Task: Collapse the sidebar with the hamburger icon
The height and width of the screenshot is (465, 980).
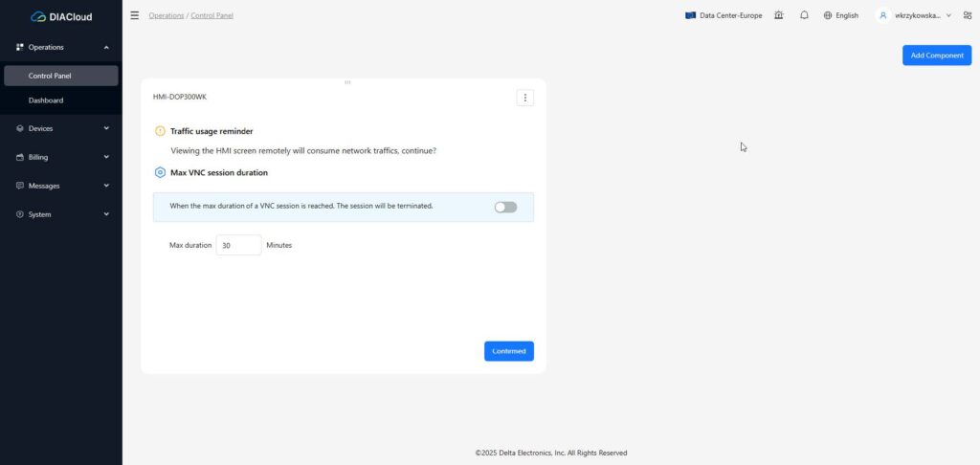Action: (134, 15)
